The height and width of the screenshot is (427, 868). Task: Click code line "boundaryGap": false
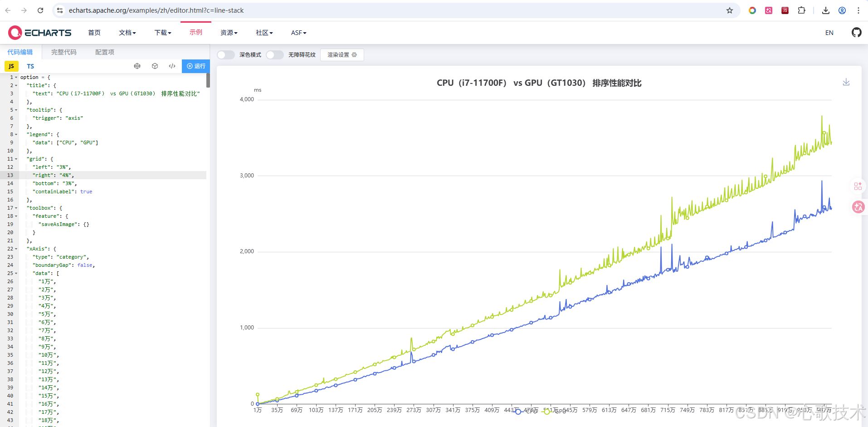(x=63, y=265)
